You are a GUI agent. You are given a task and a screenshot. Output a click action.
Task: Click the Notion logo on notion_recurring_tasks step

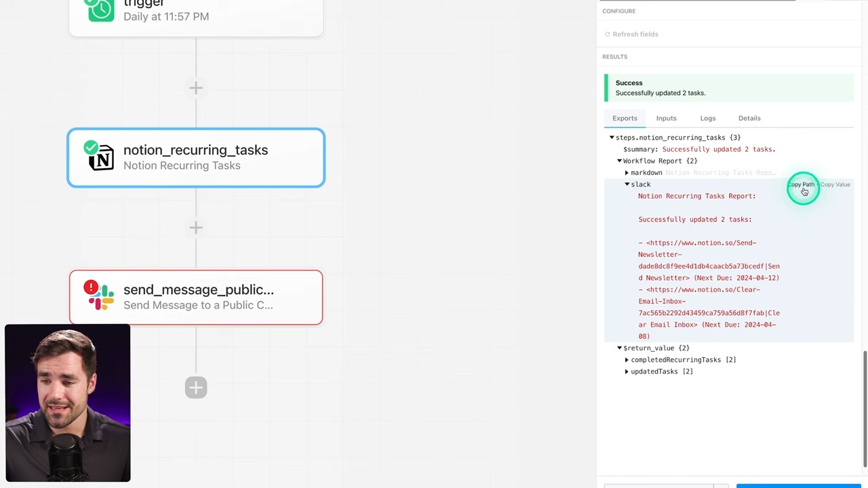pyautogui.click(x=102, y=159)
